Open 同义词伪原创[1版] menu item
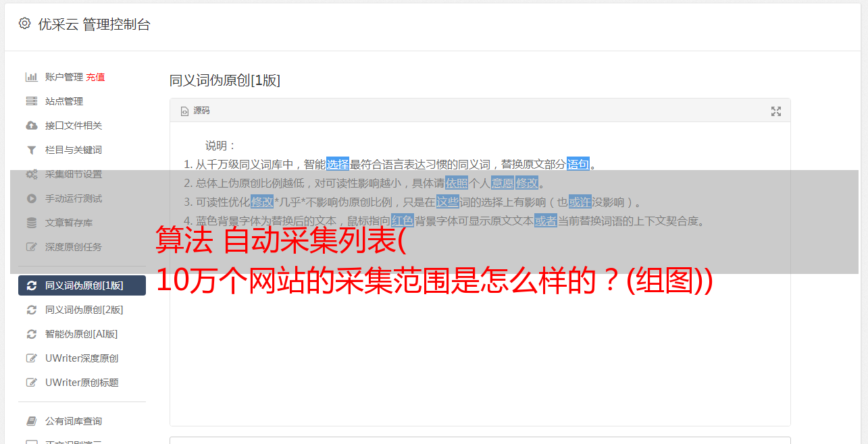This screenshot has height=444, width=868. click(82, 285)
